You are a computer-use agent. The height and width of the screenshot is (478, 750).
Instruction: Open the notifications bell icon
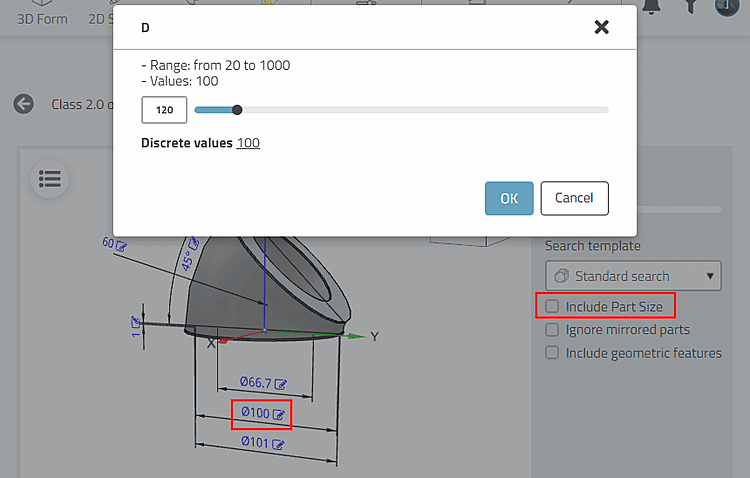point(651,7)
